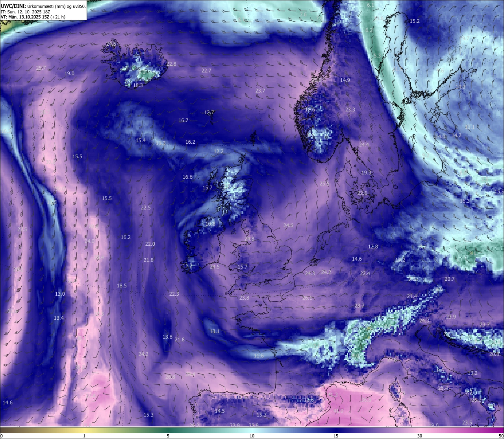The width and height of the screenshot is (504, 439).
Task: Click the 16.7 value label
Action: pos(183,120)
